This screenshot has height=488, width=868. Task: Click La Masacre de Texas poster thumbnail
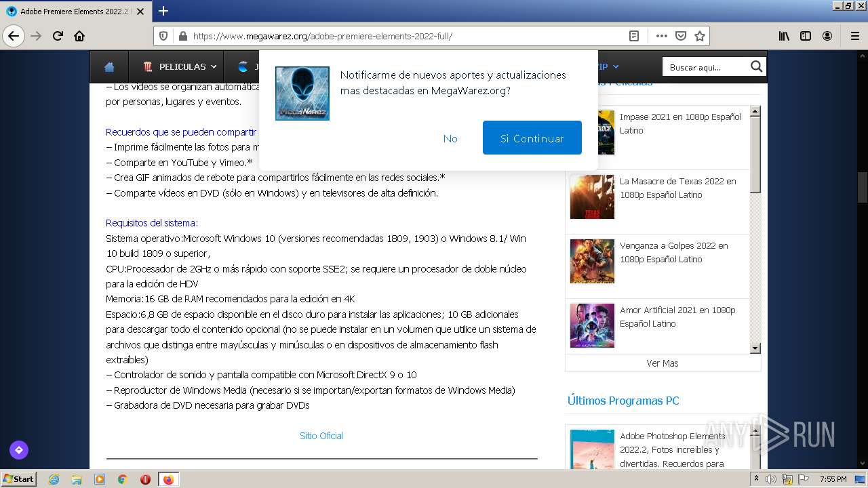pyautogui.click(x=592, y=197)
